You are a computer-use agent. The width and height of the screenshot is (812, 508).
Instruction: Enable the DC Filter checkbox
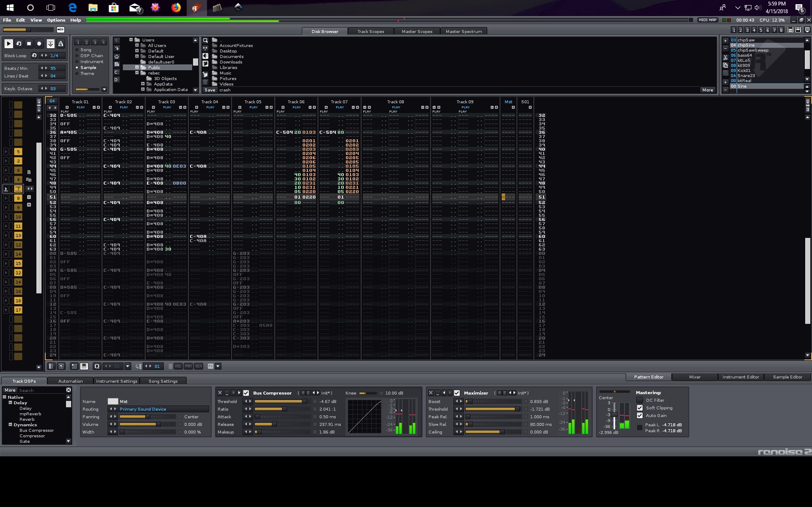pyautogui.click(x=640, y=400)
